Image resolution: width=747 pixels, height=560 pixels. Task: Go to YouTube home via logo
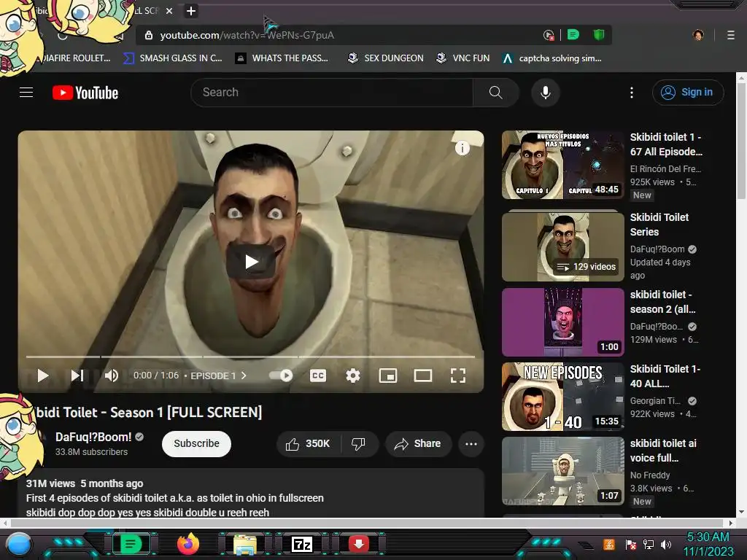coord(85,93)
